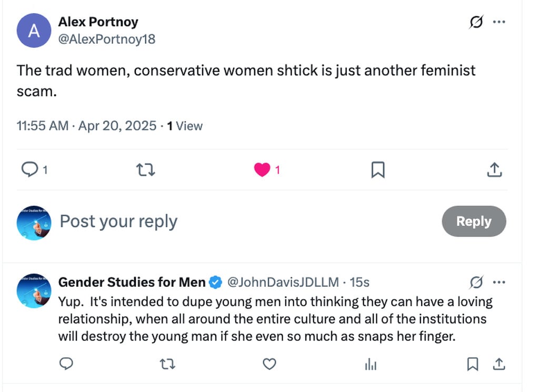Bookmark Alex Portnoy's post
Image resolution: width=539 pixels, height=392 pixels.
[x=378, y=169]
